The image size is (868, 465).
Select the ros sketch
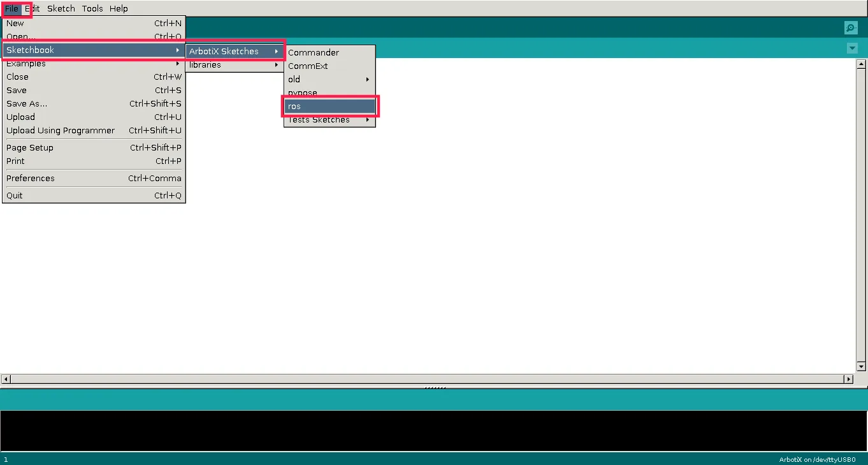(330, 107)
